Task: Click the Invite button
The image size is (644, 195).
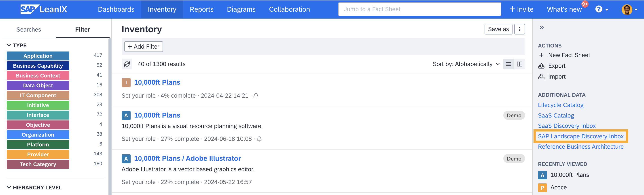Action: point(521,9)
